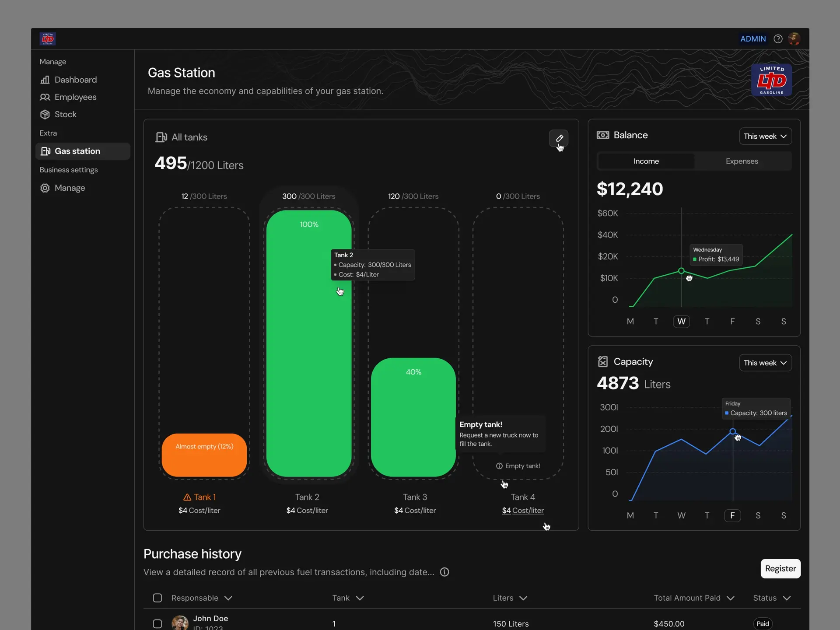Click the Tank 1 warning triangle icon

click(187, 497)
